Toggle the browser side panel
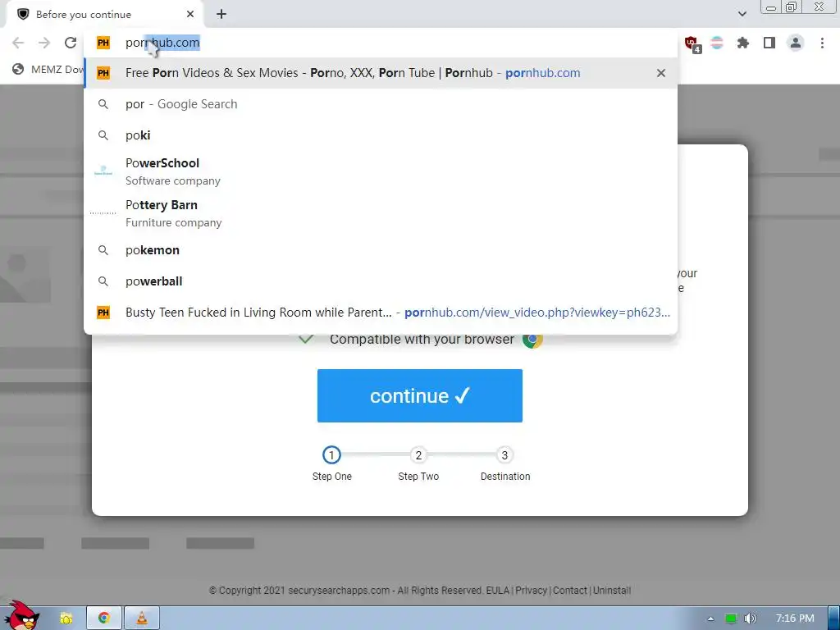The height and width of the screenshot is (630, 840). click(769, 43)
